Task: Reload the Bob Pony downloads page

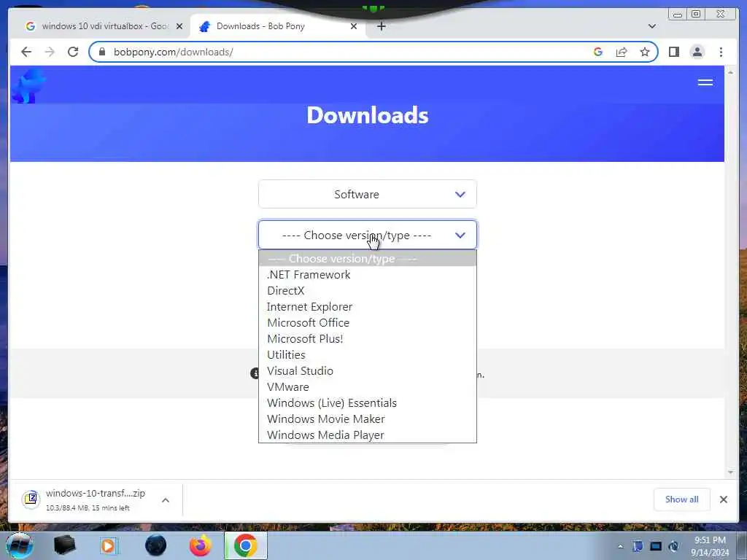Action: click(73, 52)
